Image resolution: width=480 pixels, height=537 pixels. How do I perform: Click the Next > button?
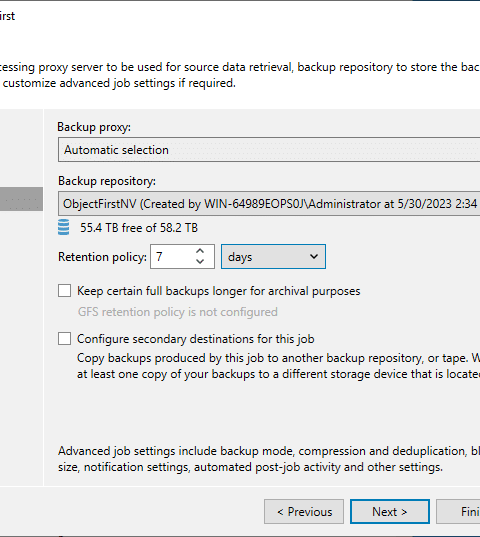[x=390, y=511]
